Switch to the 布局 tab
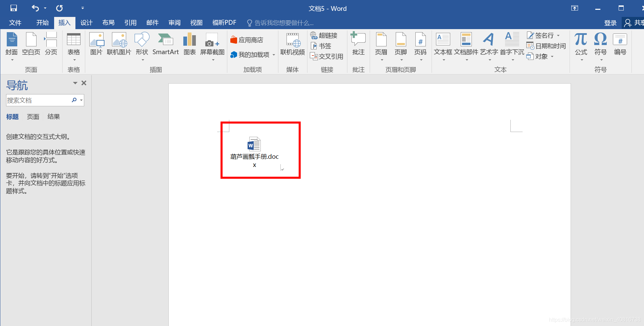The height and width of the screenshot is (326, 644). click(x=109, y=23)
